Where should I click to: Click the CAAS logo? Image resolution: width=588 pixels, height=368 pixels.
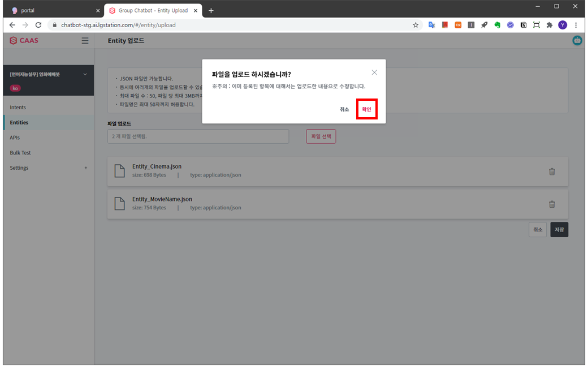coord(24,41)
